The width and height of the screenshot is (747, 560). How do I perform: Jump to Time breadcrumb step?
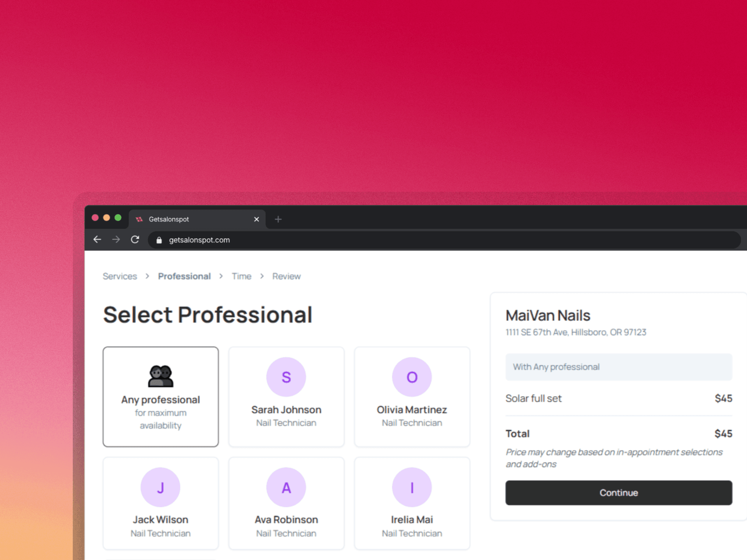(x=241, y=276)
